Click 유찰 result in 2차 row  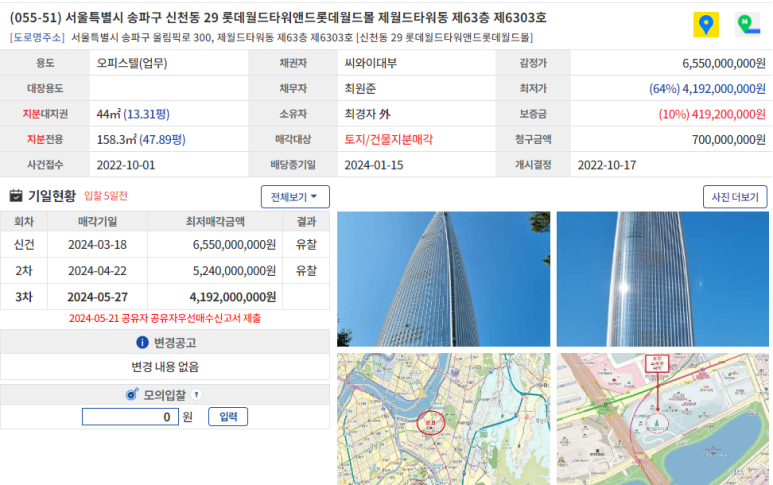pyautogui.click(x=306, y=271)
